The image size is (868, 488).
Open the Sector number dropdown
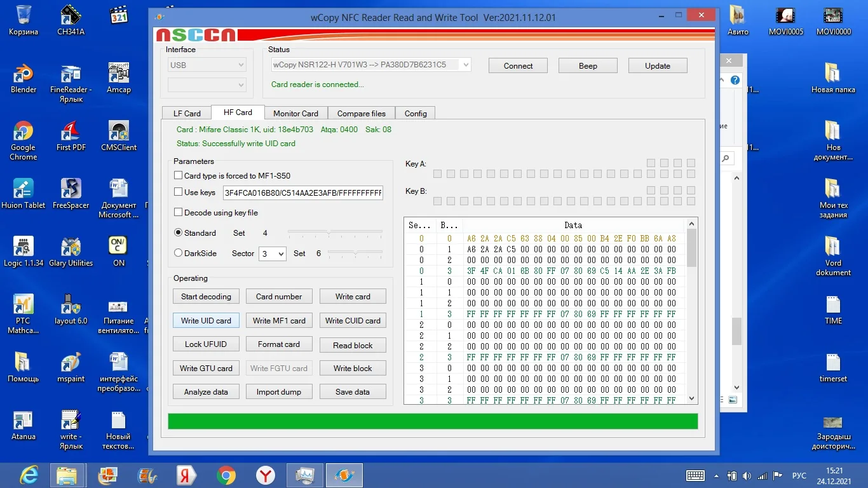point(273,254)
